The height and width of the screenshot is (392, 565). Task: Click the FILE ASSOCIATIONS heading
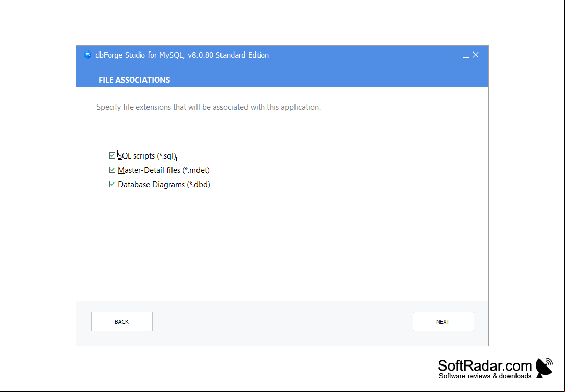coord(134,80)
